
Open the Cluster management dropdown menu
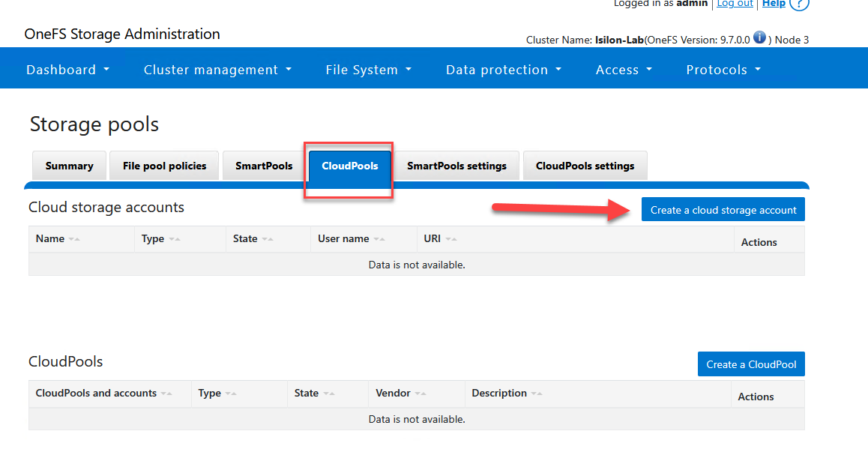(217, 69)
